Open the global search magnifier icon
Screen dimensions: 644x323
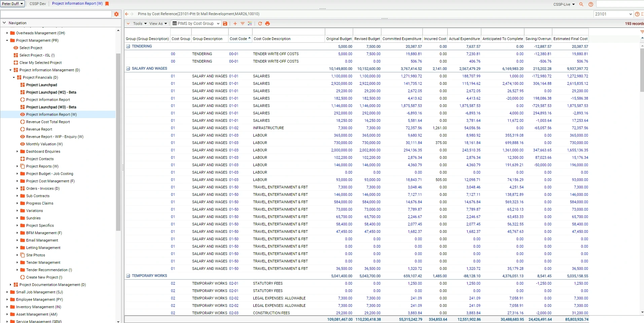point(581,4)
